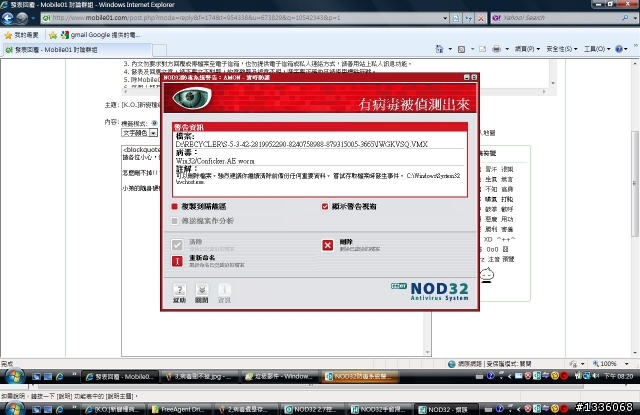Expand the Feeds button dropdown arrow
640x415 pixels.
(x=472, y=49)
